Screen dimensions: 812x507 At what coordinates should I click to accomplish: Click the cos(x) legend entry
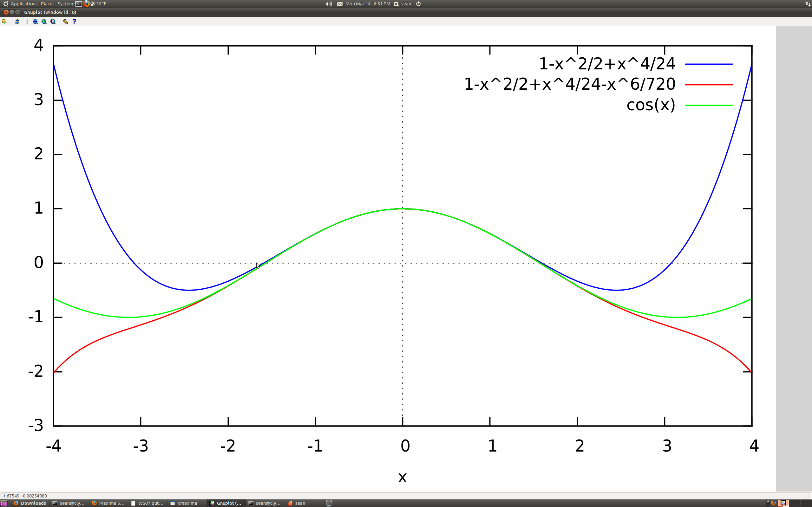(x=651, y=105)
